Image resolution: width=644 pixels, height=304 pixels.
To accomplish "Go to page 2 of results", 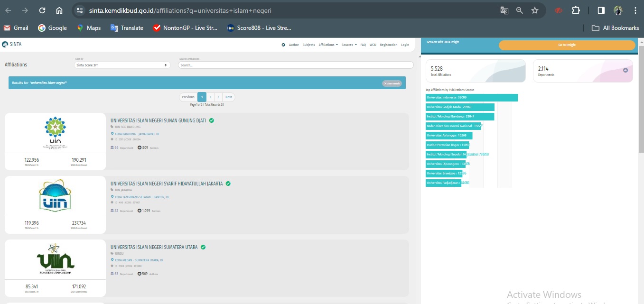I will click(x=210, y=97).
